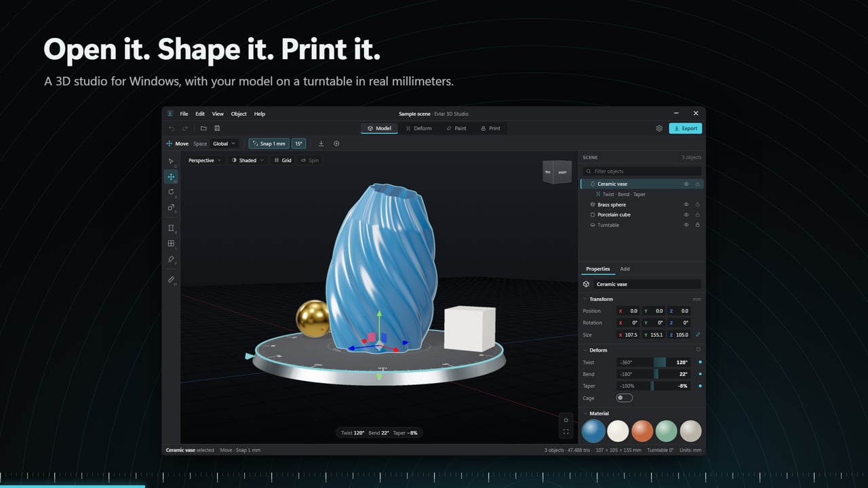868x488 pixels.
Task: Click the Undo arrow
Action: 171,128
